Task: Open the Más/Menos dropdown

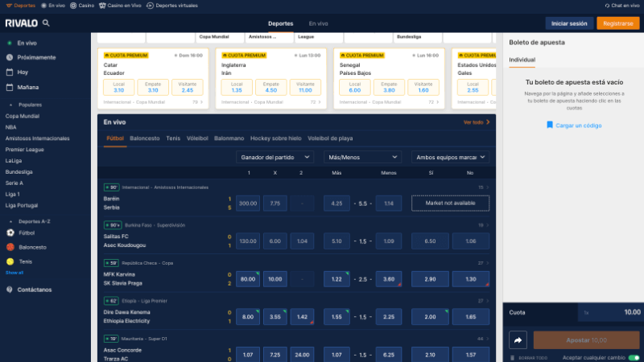Action: point(363,157)
